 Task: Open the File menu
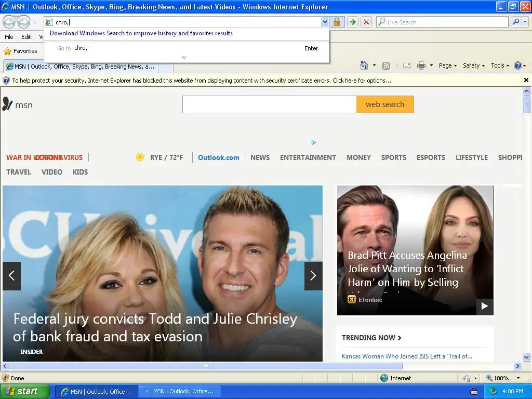coord(9,37)
